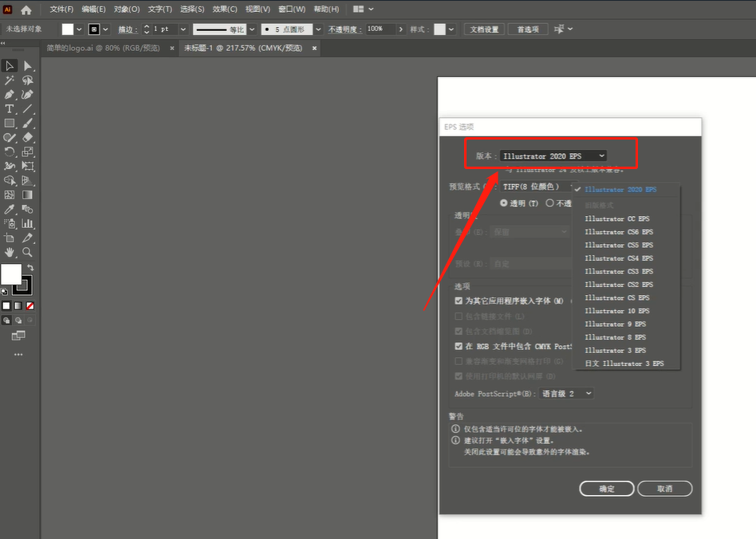Close the 未标题-1 document tab
The image size is (756, 539).
coord(314,48)
